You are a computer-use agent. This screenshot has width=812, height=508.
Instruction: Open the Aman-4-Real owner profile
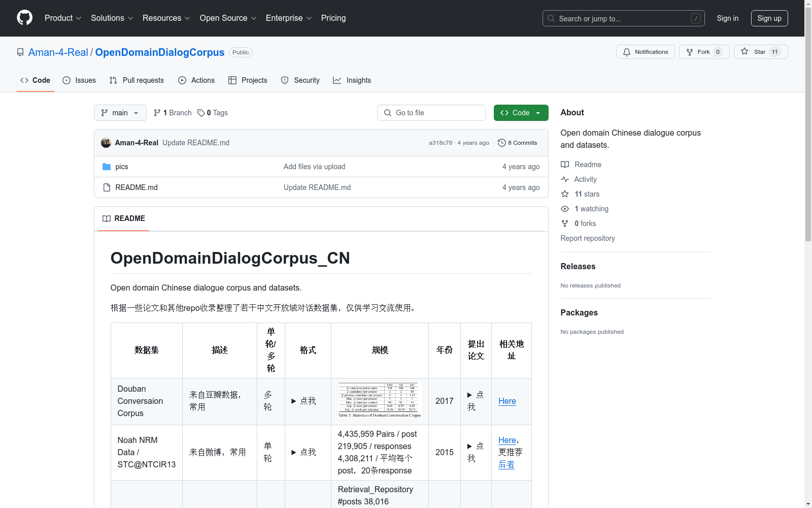click(x=58, y=52)
